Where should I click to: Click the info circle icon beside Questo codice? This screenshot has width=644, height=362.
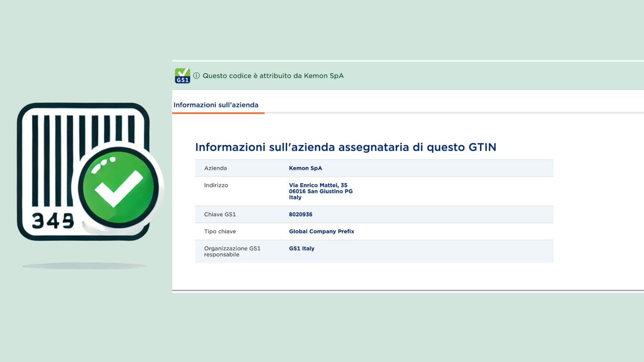[196, 76]
